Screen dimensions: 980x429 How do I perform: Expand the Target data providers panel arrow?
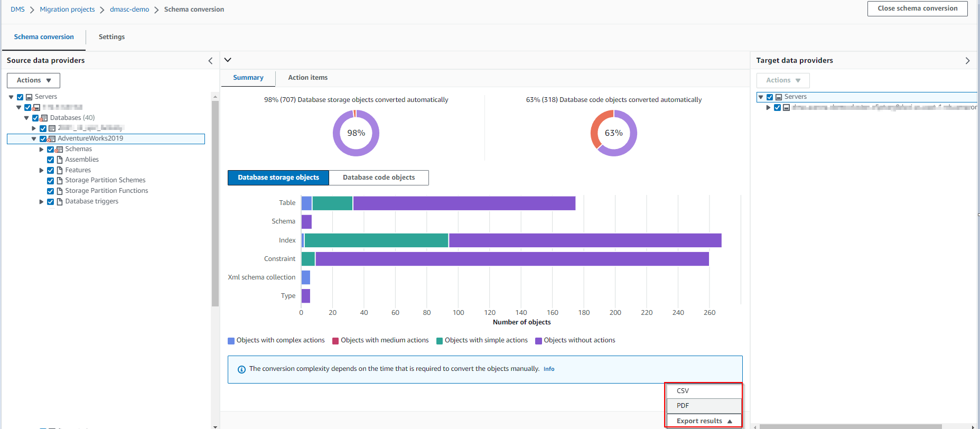[967, 61]
